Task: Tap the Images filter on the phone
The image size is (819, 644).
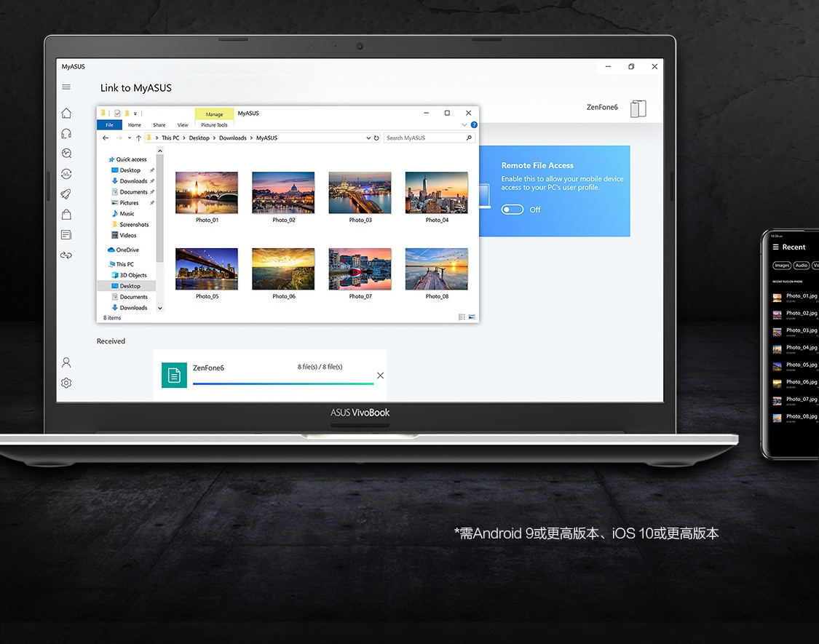Action: tap(782, 266)
